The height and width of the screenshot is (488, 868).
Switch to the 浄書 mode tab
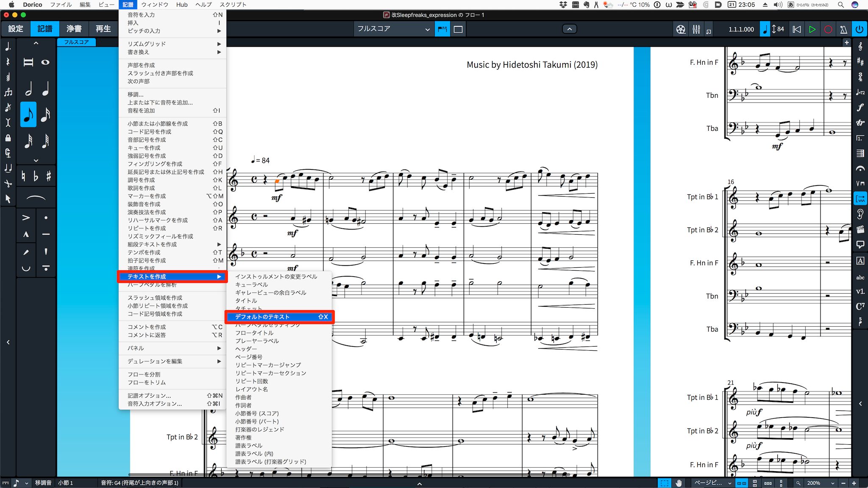click(74, 29)
